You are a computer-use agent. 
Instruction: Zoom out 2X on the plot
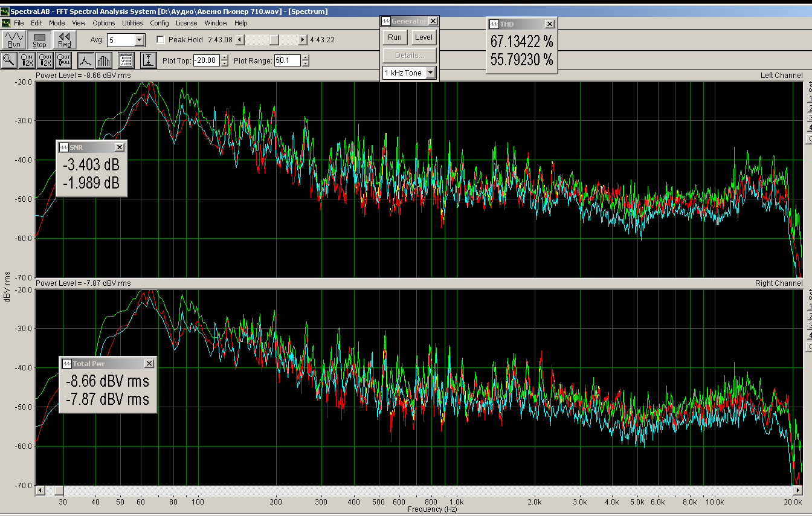tap(45, 60)
